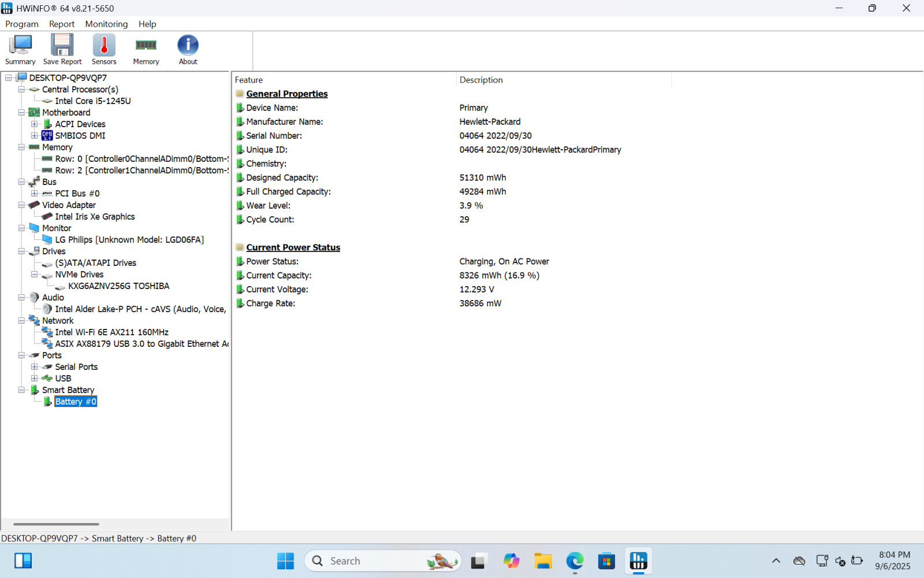The image size is (924, 578).
Task: Open Microsoft Store from the taskbar
Action: (x=606, y=561)
